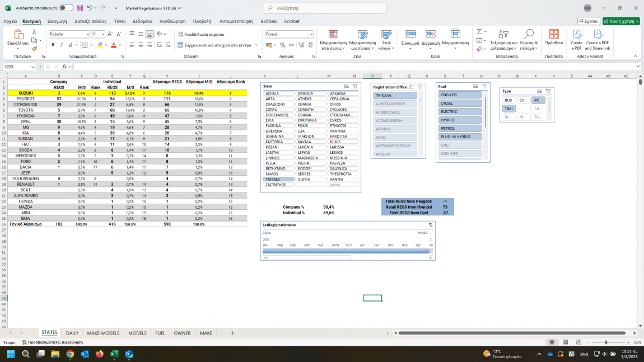Image resolution: width=644 pixels, height=362 pixels.
Task: Clear filter on the State slicer
Action: click(355, 86)
